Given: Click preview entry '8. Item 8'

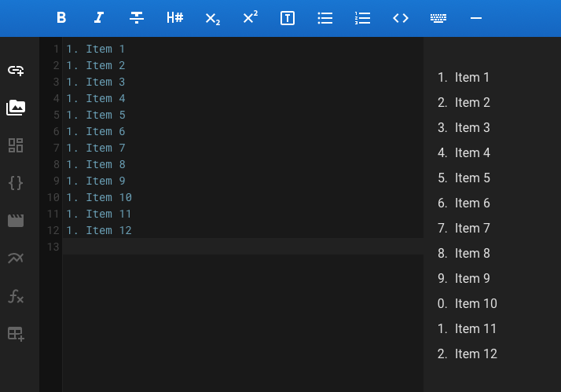Looking at the screenshot, I should click(x=464, y=253).
